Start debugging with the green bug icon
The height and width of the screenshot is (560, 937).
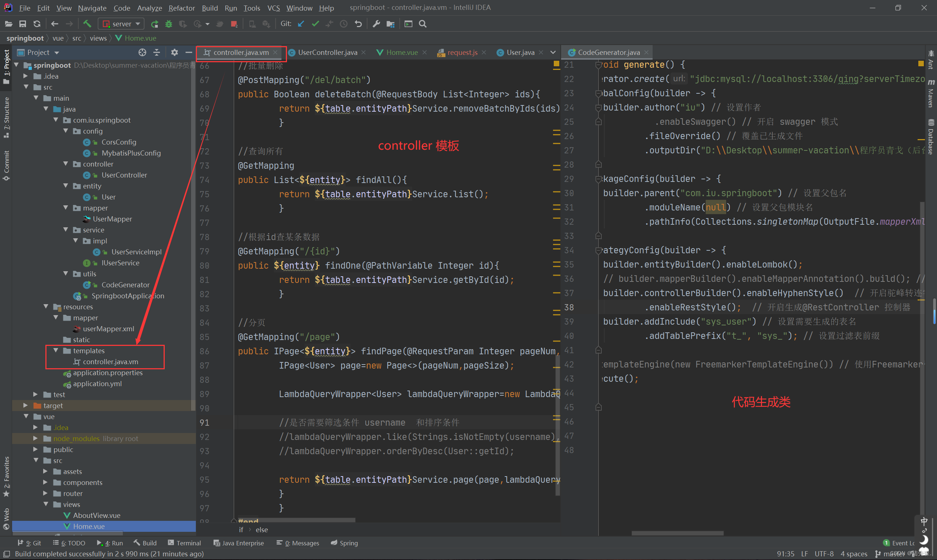pyautogui.click(x=169, y=24)
